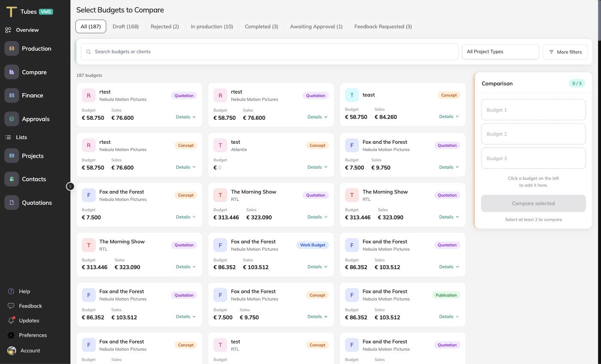Click the Budget 3 comparison slot
This screenshot has width=601, height=364.
(x=533, y=158)
